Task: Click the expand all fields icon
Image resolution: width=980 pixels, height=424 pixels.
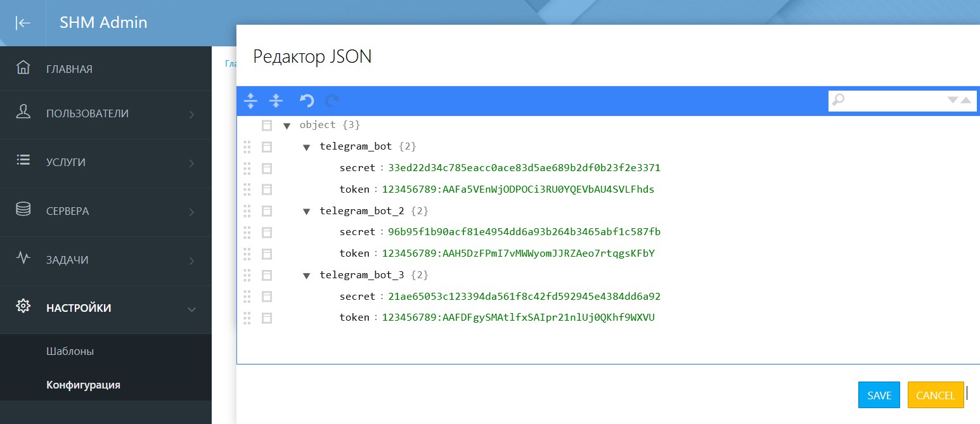Action: 250,101
